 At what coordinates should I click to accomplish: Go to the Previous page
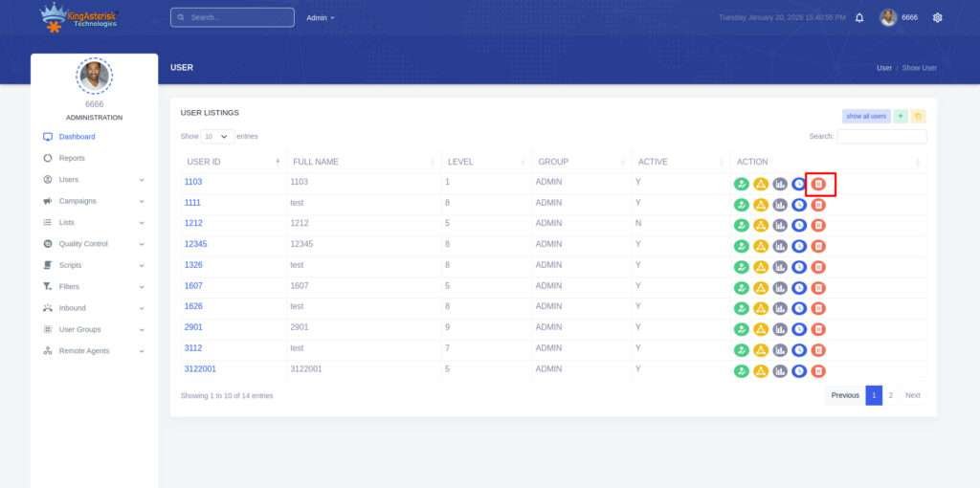coord(845,395)
